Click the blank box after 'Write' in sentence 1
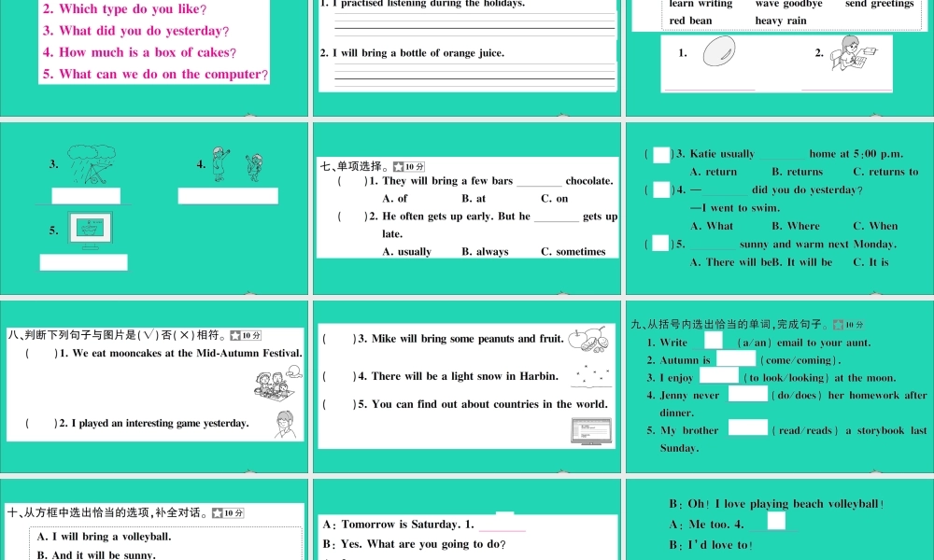Screen dimensions: 934x560 714,340
